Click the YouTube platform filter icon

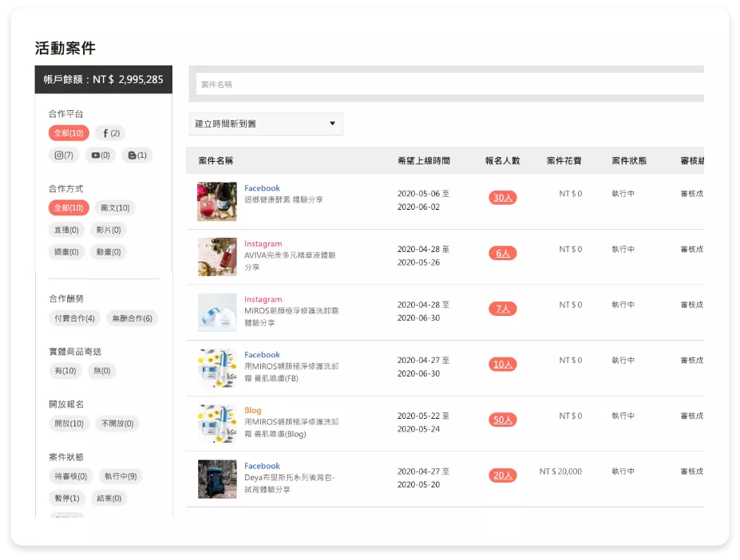point(102,155)
